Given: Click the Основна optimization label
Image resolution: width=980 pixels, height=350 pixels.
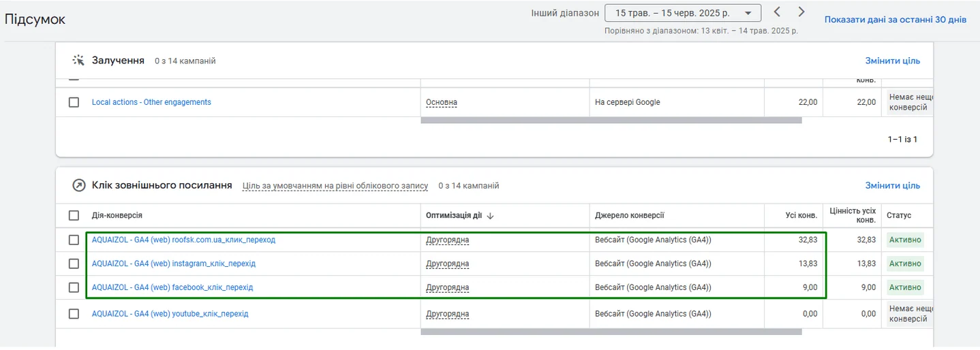Looking at the screenshot, I should click(442, 102).
